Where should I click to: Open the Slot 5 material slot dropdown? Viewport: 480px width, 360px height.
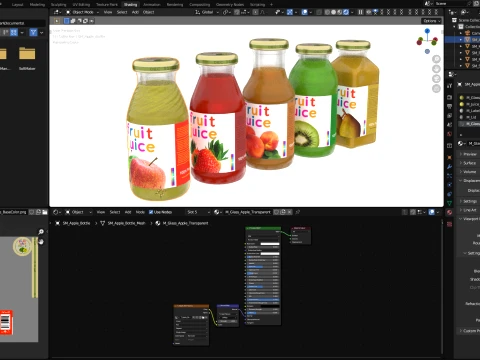pos(198,212)
